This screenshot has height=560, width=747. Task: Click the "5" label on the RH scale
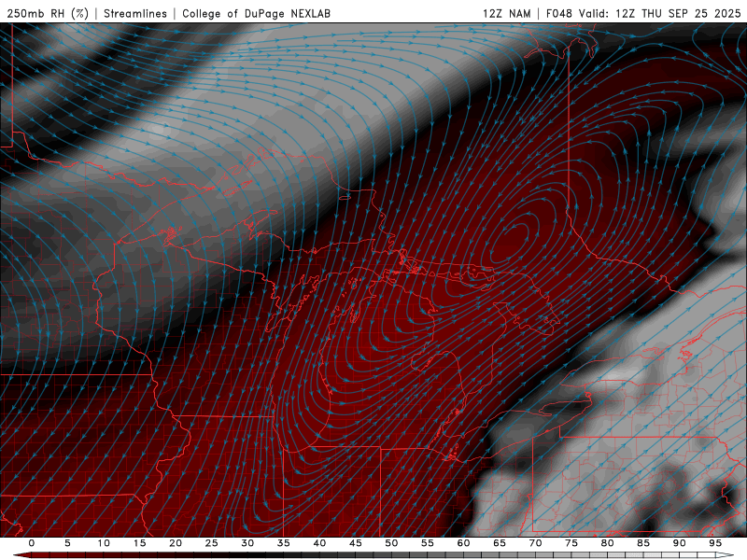coord(67,543)
